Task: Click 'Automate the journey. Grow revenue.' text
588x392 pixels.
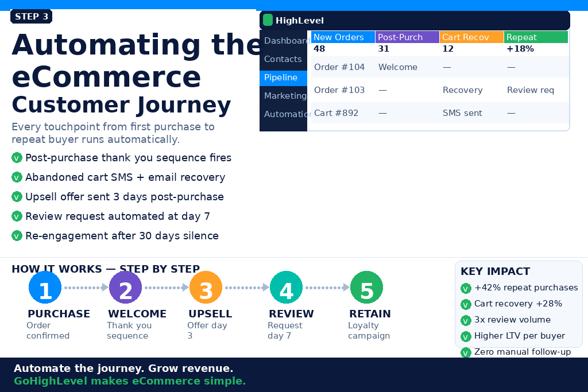Action: click(x=123, y=368)
